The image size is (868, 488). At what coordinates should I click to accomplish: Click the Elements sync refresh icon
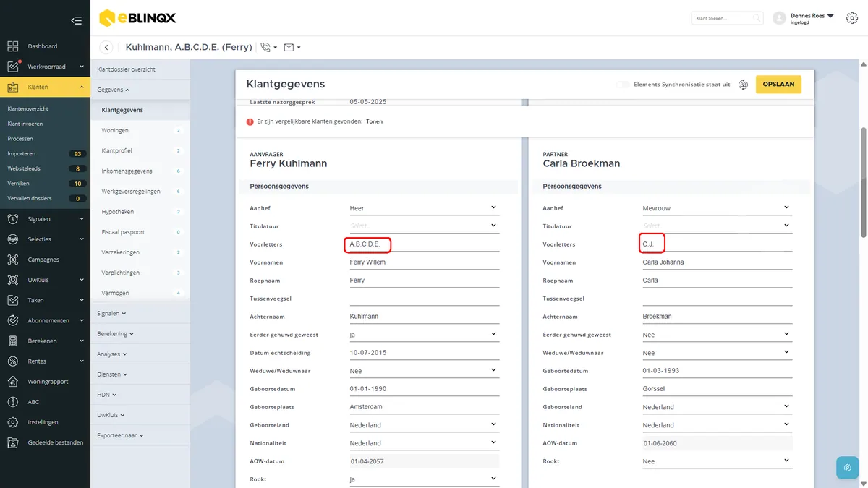743,85
